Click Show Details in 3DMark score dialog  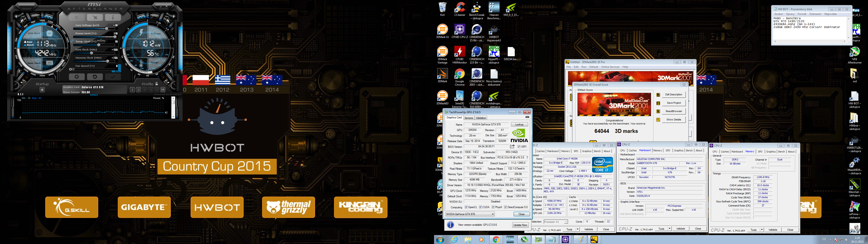[674, 120]
